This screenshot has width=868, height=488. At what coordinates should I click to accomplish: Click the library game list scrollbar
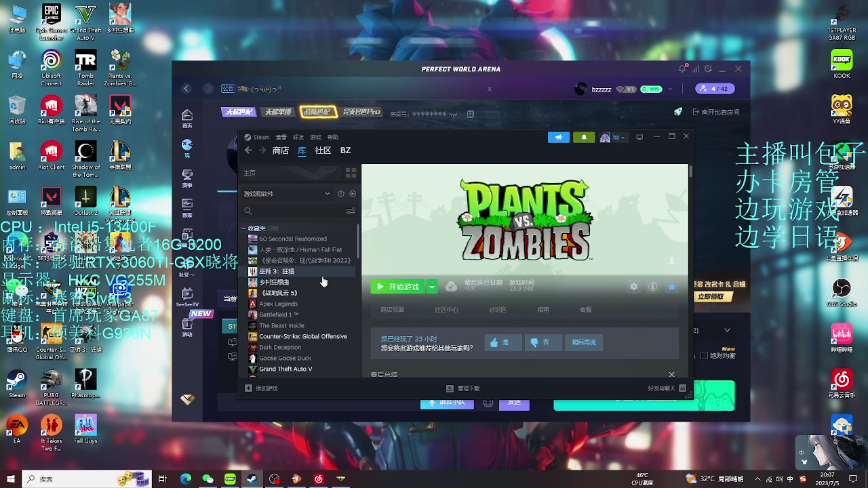coord(358,241)
